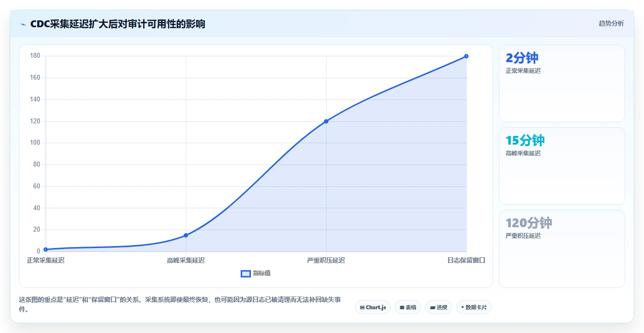Select the Chart.js tag pill

pyautogui.click(x=373, y=307)
